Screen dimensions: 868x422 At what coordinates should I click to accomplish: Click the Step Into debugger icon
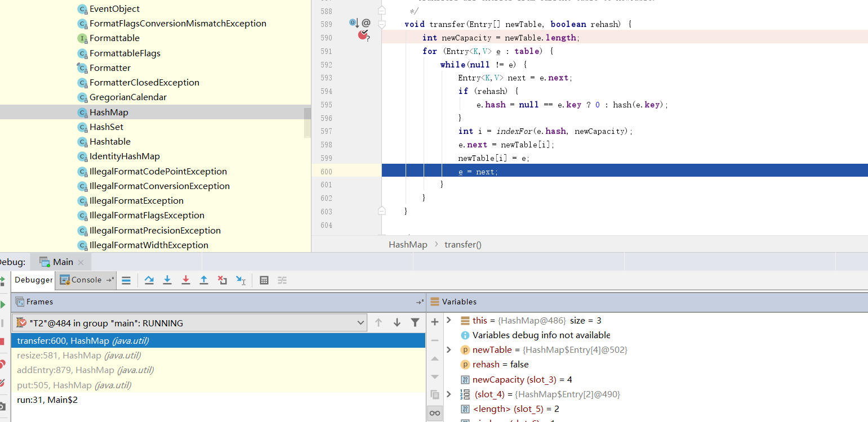coord(167,280)
